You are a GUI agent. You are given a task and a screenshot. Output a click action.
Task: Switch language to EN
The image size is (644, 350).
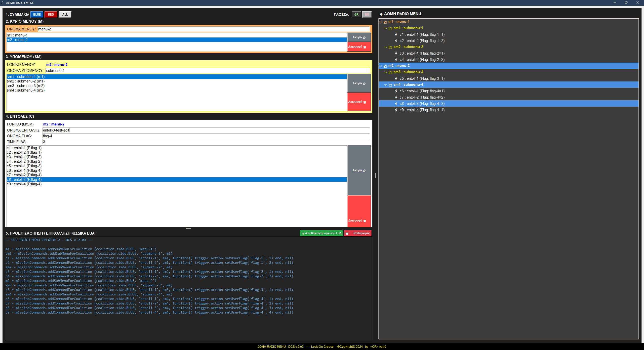pos(367,14)
